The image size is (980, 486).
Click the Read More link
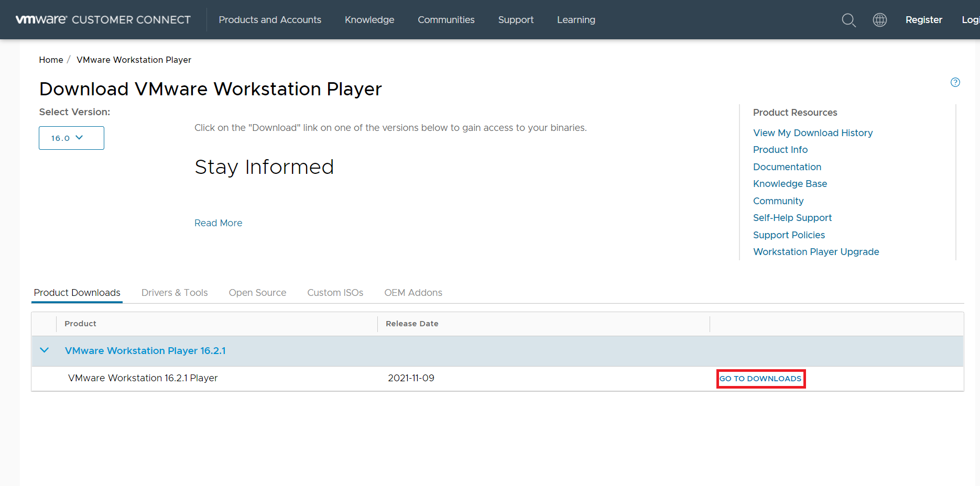coord(218,223)
